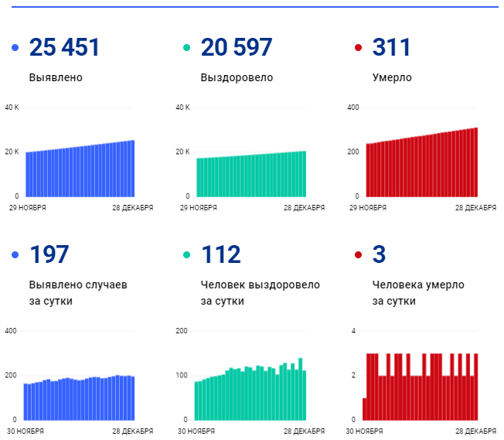Click the red dot next to 3
The height and width of the screenshot is (440, 504).
pos(358,255)
